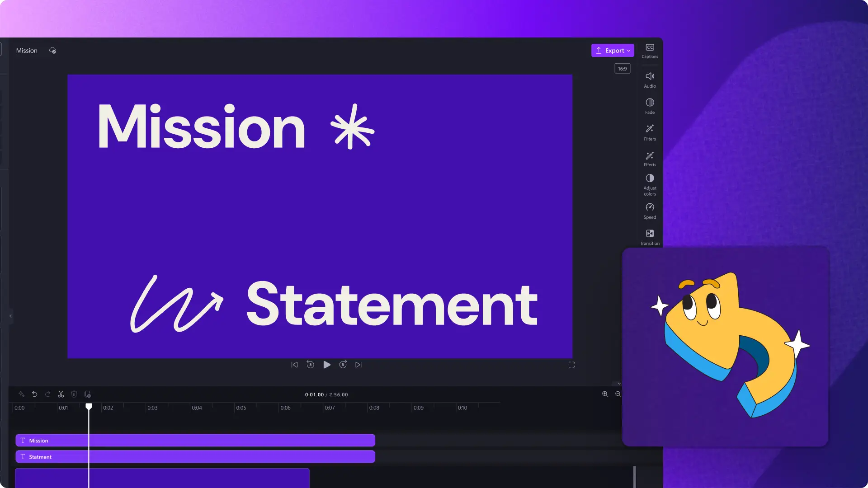Drag the timeline playhead marker
Image resolution: width=868 pixels, height=488 pixels.
[90, 407]
